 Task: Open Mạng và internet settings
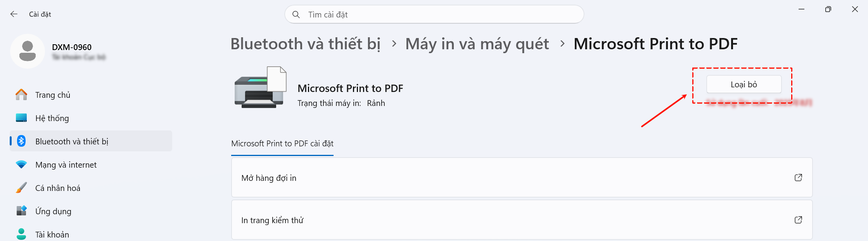(66, 165)
